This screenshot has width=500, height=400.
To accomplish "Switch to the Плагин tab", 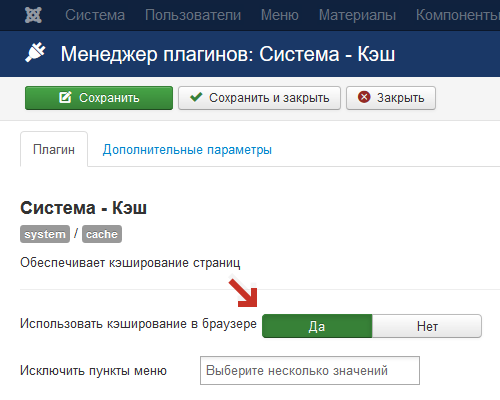I will [54, 149].
